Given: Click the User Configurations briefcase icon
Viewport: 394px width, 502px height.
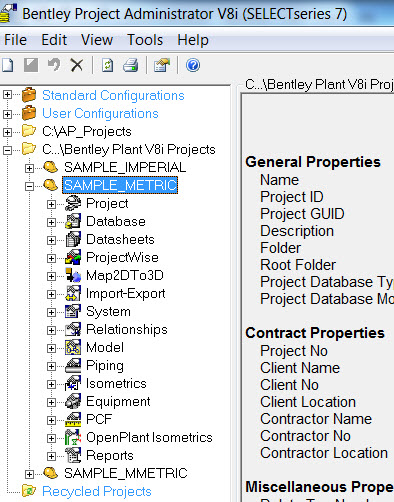Looking at the screenshot, I should [29, 113].
